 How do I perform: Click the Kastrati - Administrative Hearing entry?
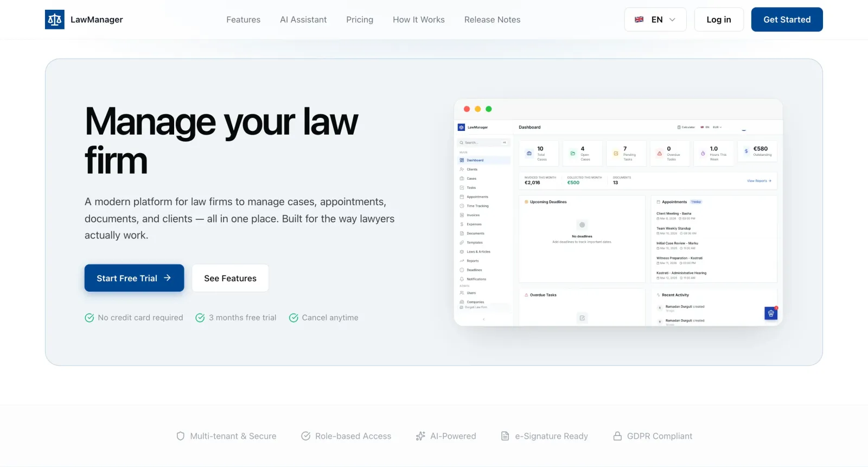(681, 275)
